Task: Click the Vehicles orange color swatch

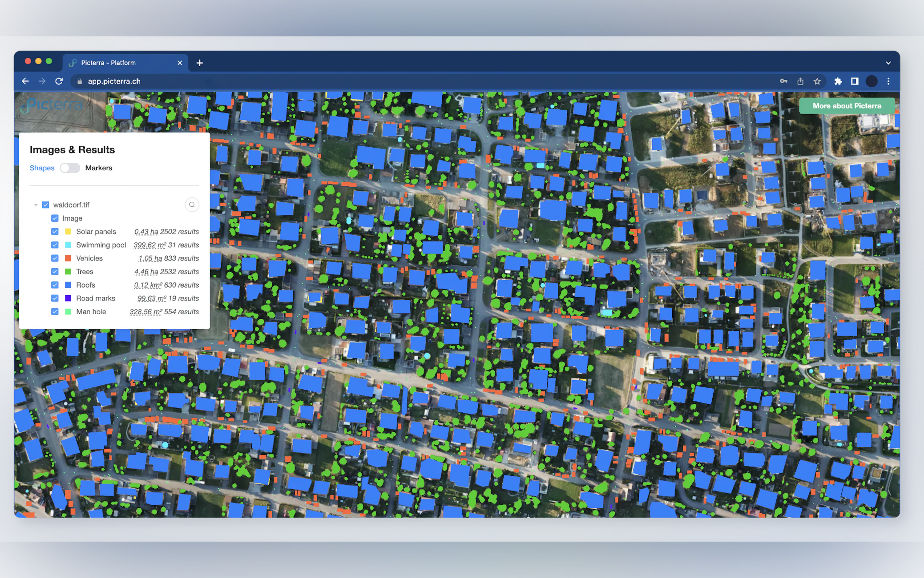Action: point(68,258)
